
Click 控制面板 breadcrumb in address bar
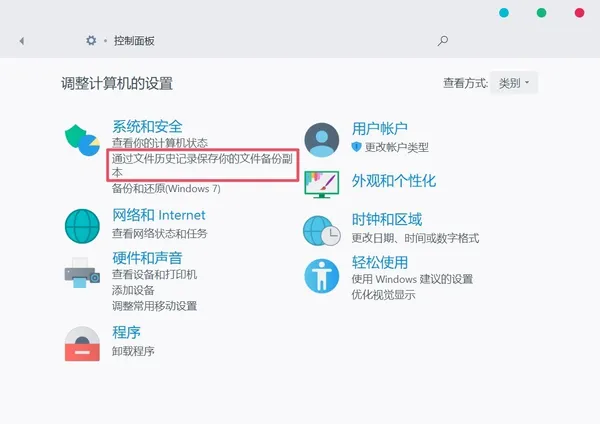[134, 41]
